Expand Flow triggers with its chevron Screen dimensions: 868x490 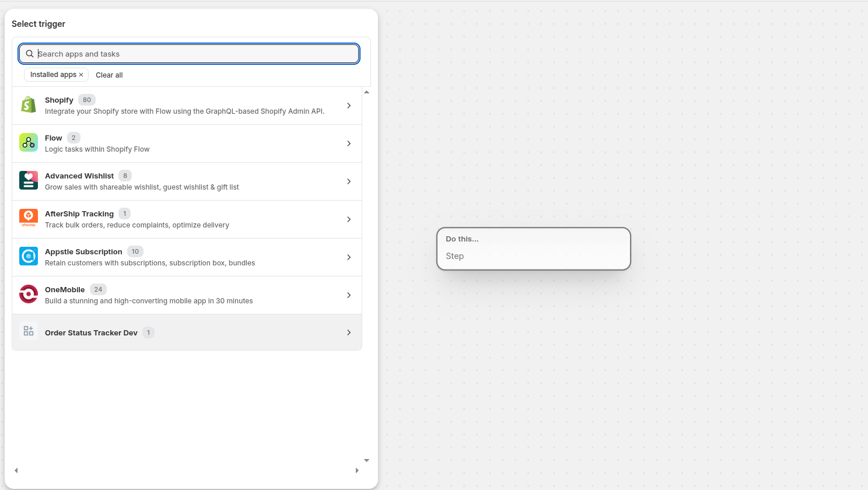[349, 143]
